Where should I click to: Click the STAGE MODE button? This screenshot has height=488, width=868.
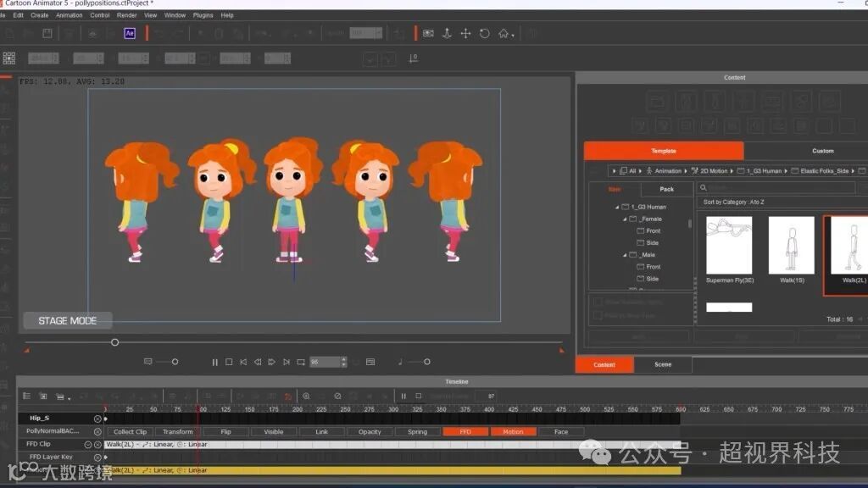coord(68,321)
